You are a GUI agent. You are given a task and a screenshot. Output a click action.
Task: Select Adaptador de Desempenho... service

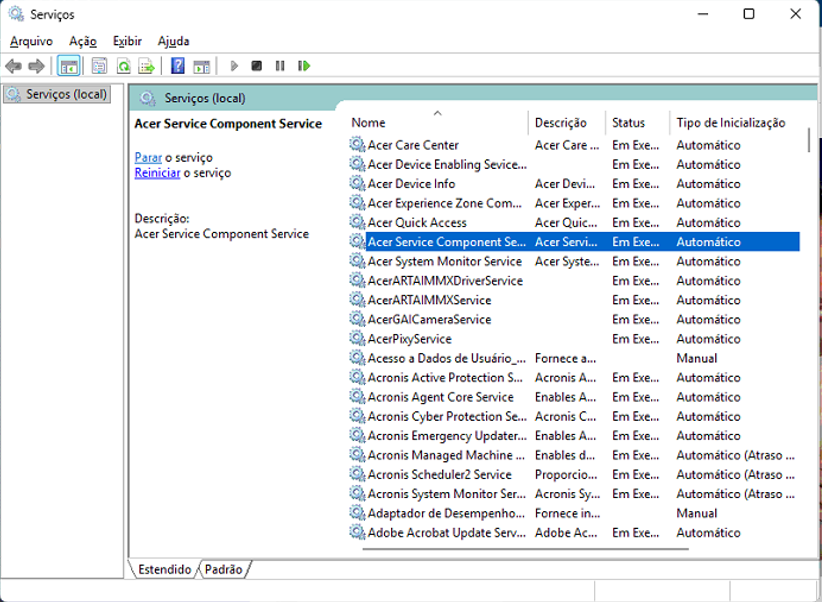point(575,513)
